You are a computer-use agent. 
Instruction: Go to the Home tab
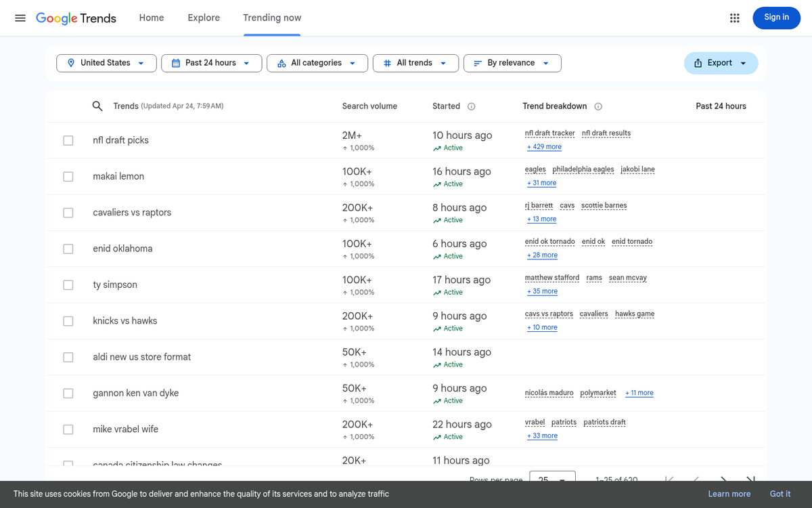(x=151, y=18)
